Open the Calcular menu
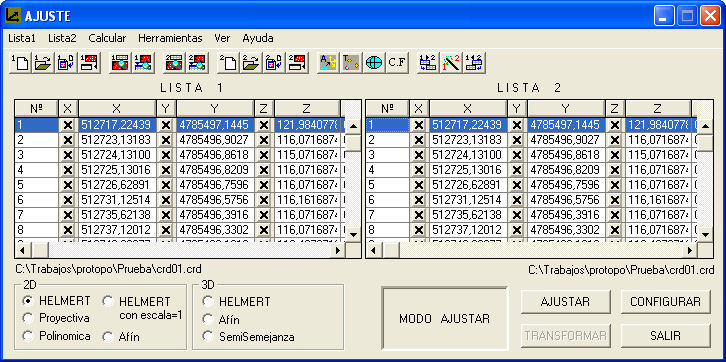This screenshot has width=726, height=362. [107, 38]
